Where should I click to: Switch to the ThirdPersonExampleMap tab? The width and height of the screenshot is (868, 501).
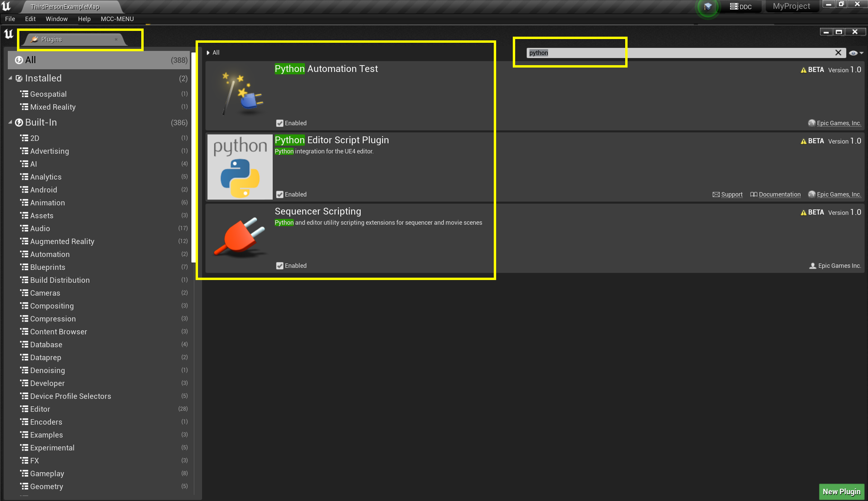click(65, 7)
